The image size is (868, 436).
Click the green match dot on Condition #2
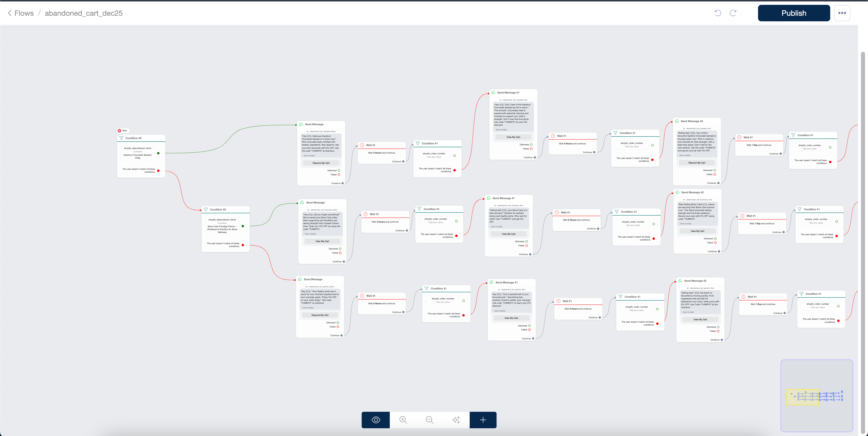[x=158, y=153]
